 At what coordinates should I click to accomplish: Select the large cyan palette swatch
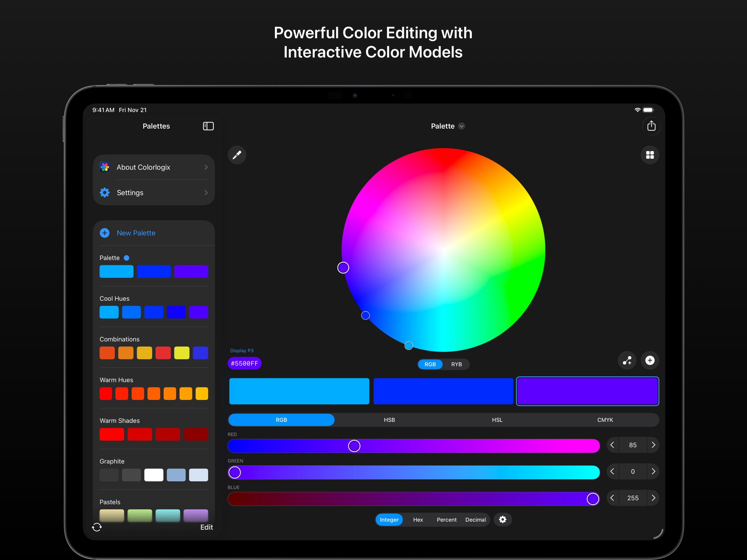299,391
